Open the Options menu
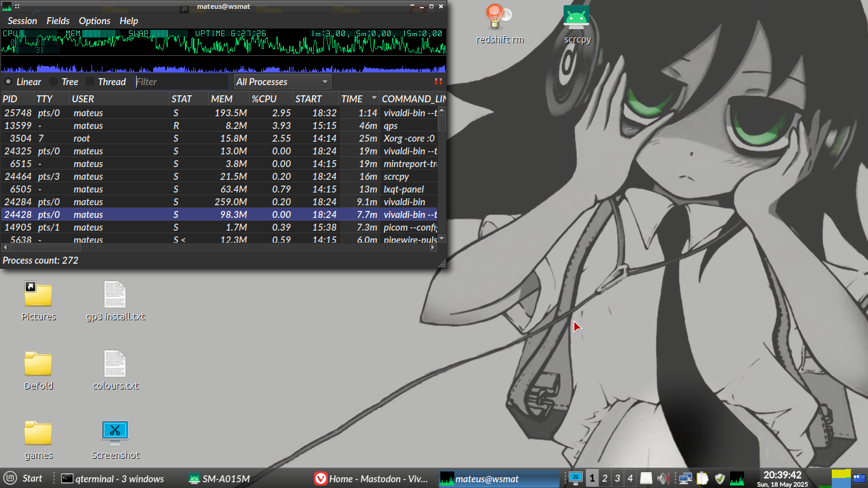 [95, 21]
